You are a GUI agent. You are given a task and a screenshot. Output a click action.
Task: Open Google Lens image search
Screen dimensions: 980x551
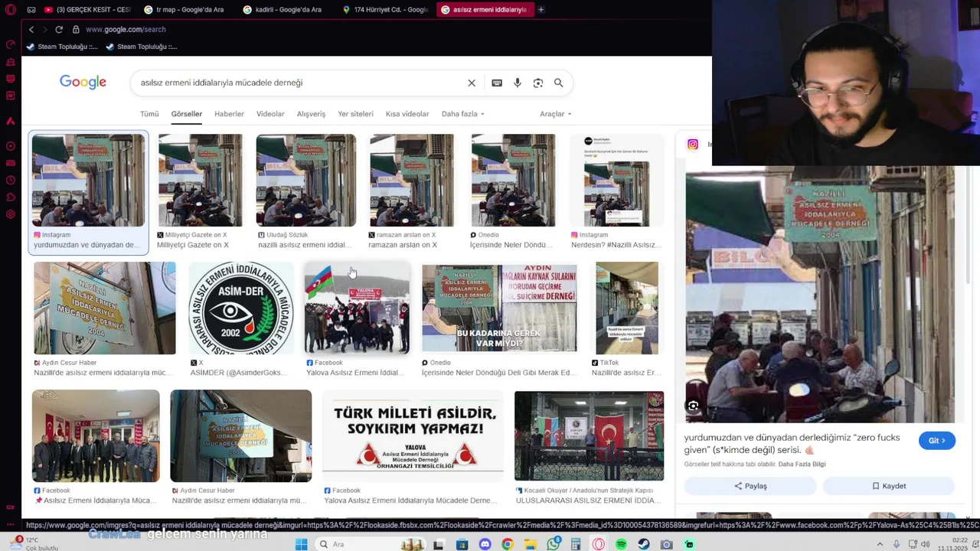tap(538, 83)
